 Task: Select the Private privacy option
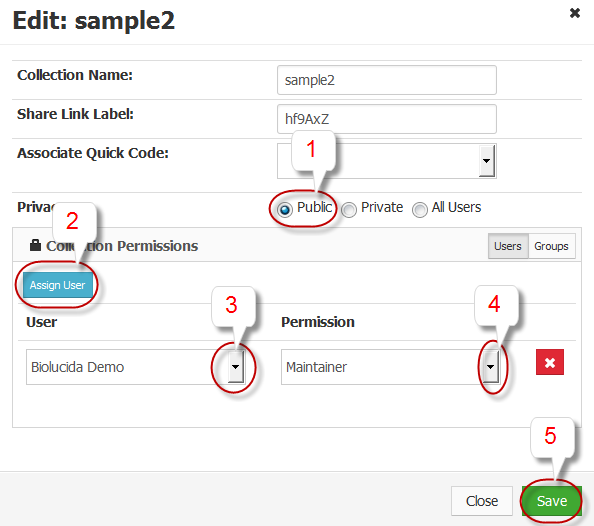[x=349, y=210]
